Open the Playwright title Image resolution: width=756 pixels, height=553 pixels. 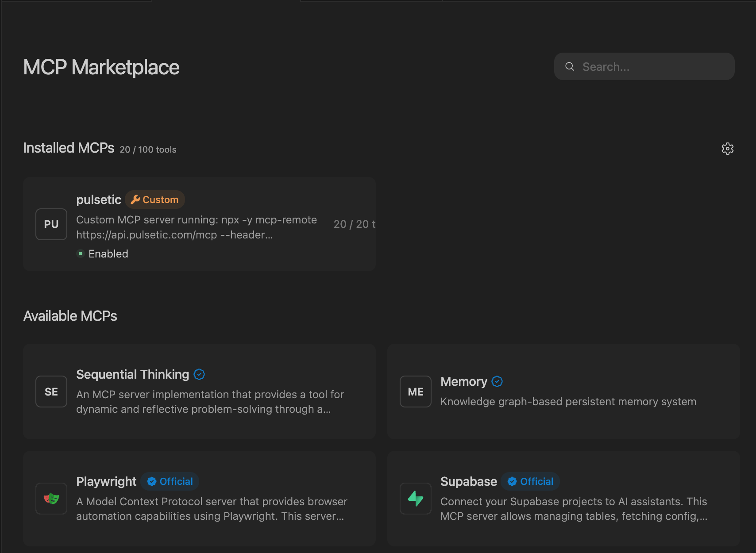[x=106, y=481]
